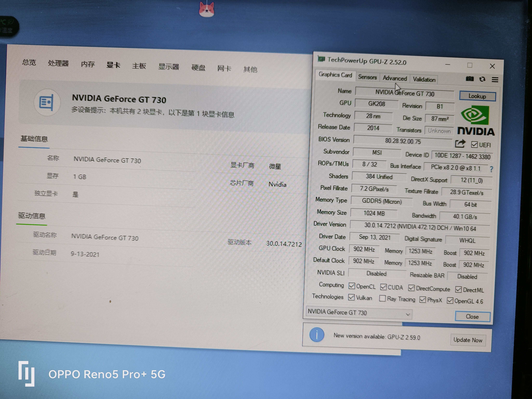Click the Resizable BAR field
Viewport: 532px width, 399px height.
(x=467, y=277)
